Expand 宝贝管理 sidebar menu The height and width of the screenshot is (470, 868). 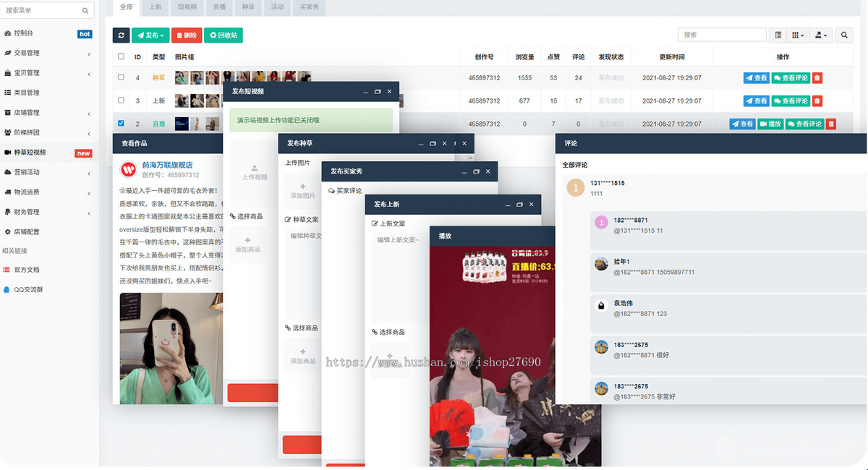(x=49, y=73)
